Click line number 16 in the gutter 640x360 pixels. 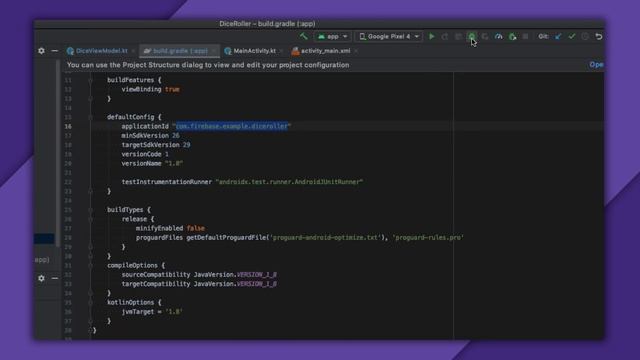[68, 127]
